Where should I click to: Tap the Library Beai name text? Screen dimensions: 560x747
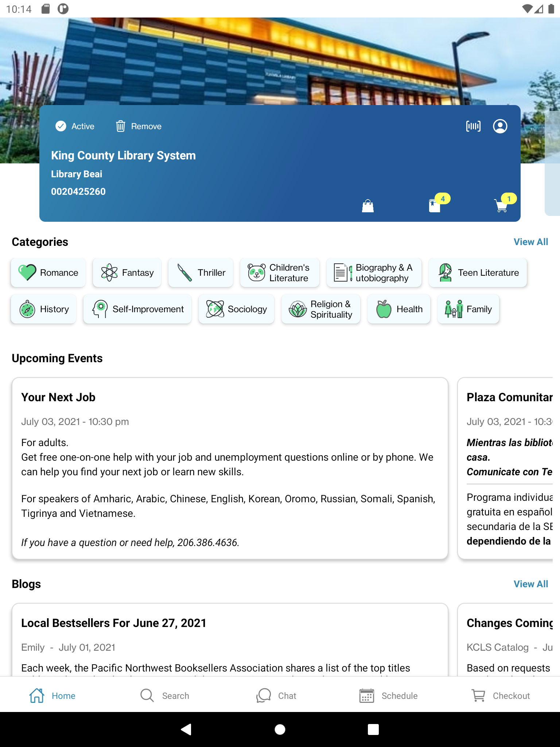click(77, 174)
